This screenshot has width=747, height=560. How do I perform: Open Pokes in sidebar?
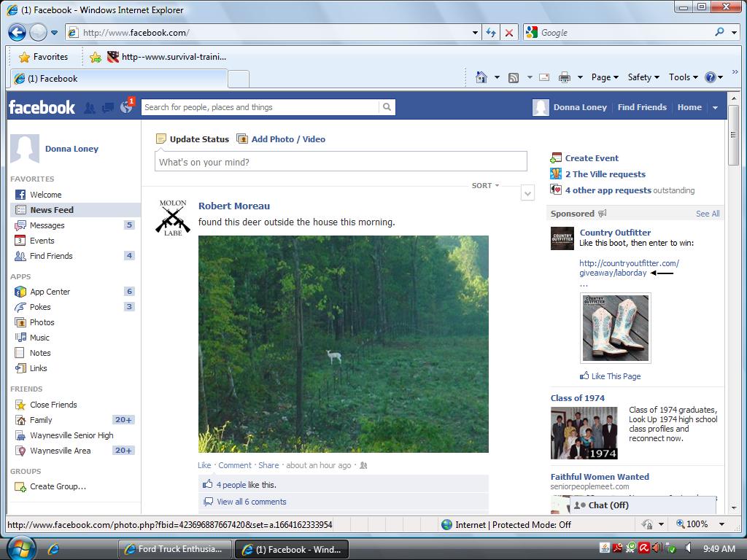(x=74, y=307)
